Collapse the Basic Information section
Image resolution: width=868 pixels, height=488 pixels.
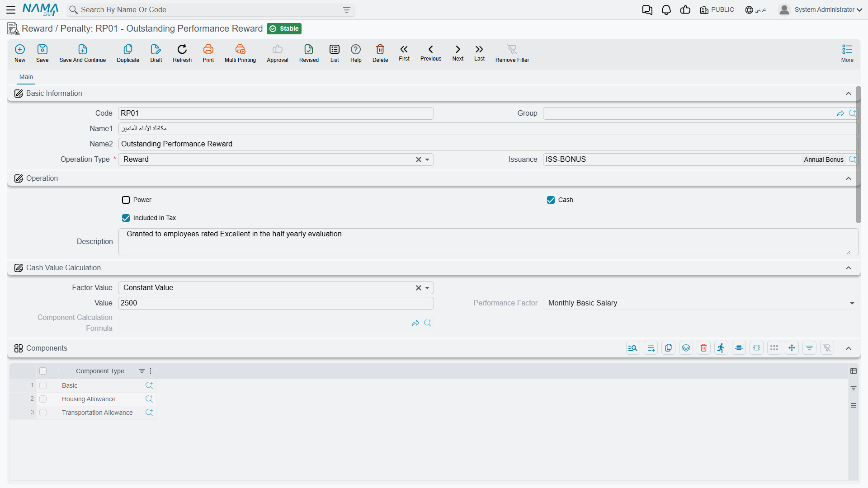coord(849,94)
